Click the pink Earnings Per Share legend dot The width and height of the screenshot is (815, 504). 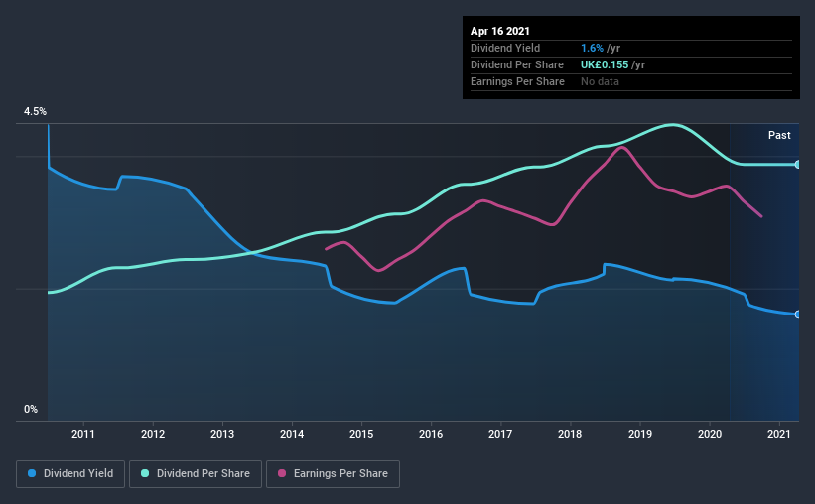282,473
